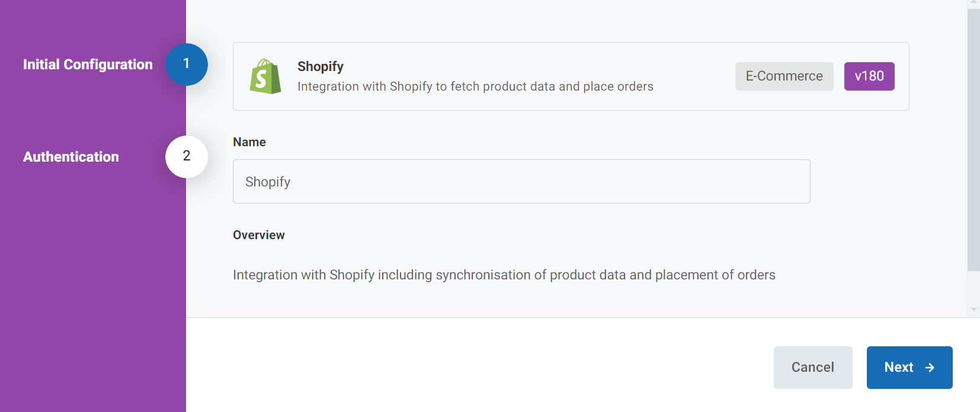Click the scrollbar down arrow

(973, 310)
